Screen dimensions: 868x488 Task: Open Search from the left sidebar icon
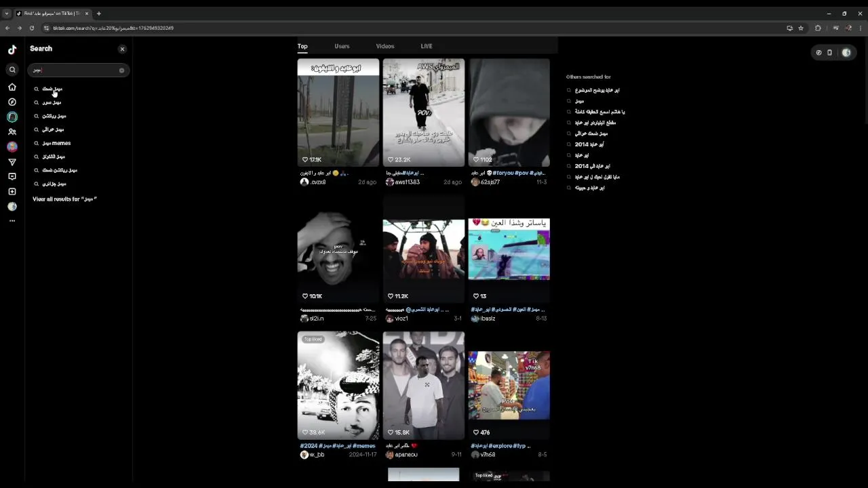click(12, 70)
